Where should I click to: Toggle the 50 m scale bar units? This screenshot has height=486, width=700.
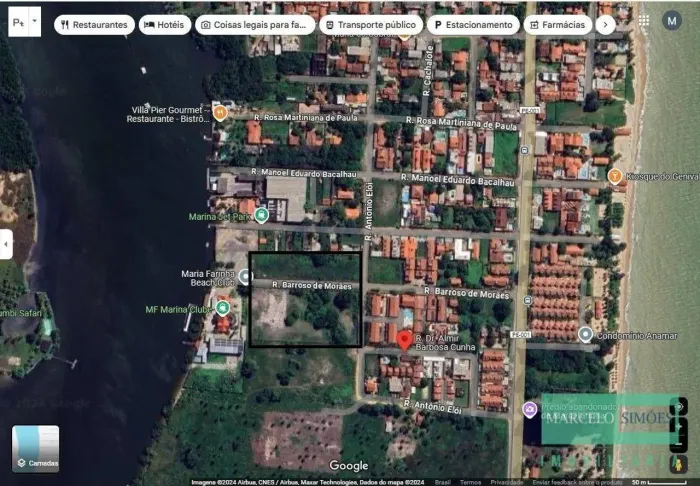(x=660, y=482)
